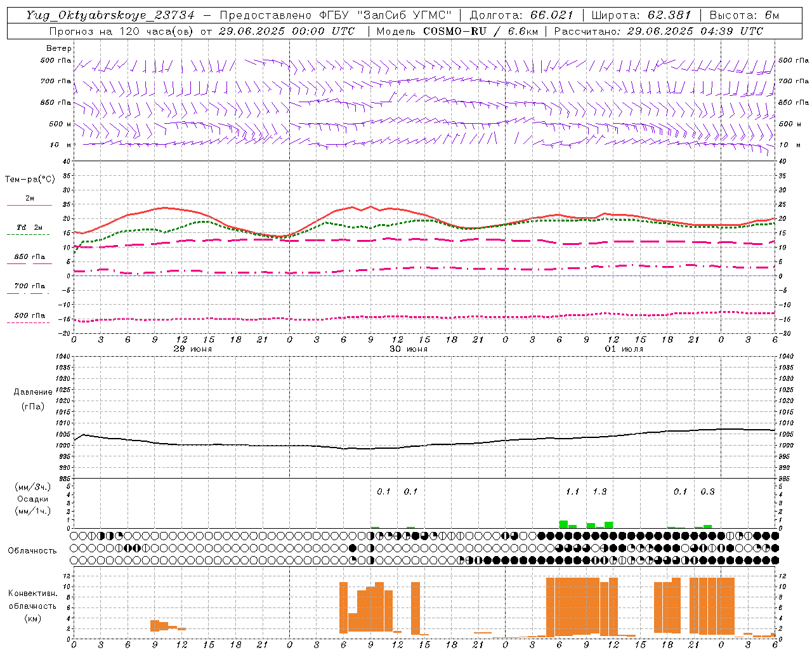Image resolution: width=812 pixels, height=650 pixels.
Task: Click the wind panel label "Ветер"
Action: 59,48
